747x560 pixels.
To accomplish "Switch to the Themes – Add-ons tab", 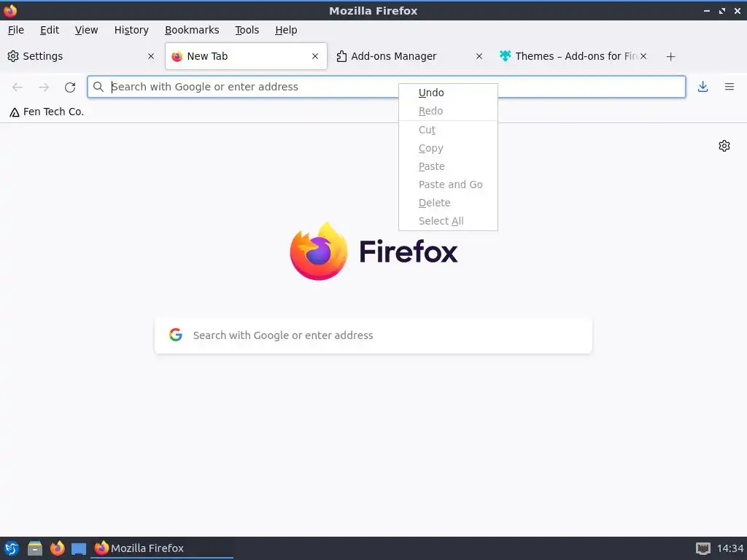I will pyautogui.click(x=573, y=56).
